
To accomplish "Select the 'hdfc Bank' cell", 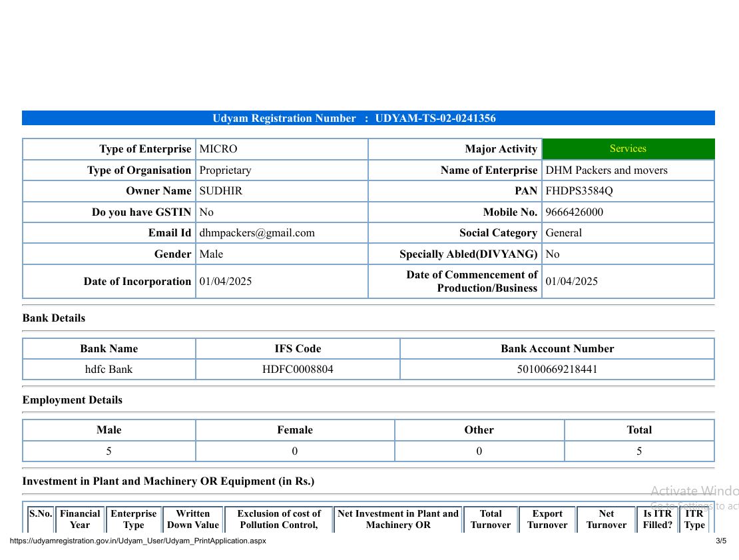I will (109, 369).
